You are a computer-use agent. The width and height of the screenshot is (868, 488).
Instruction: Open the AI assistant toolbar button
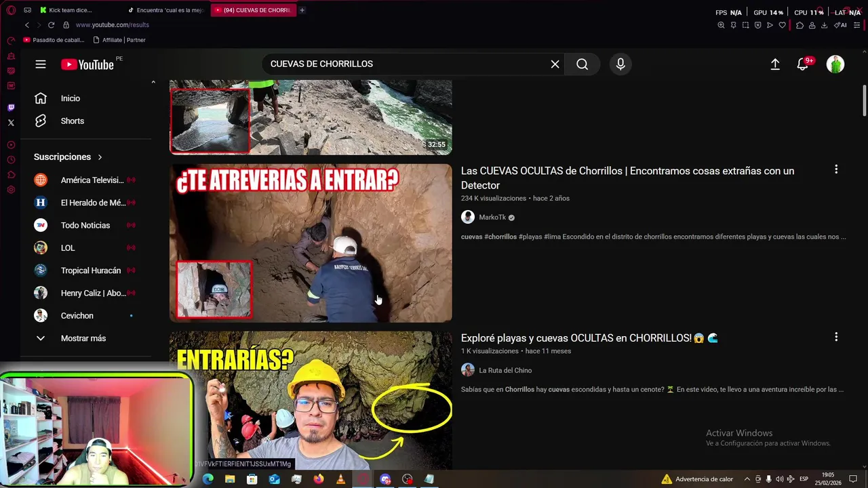pos(840,25)
